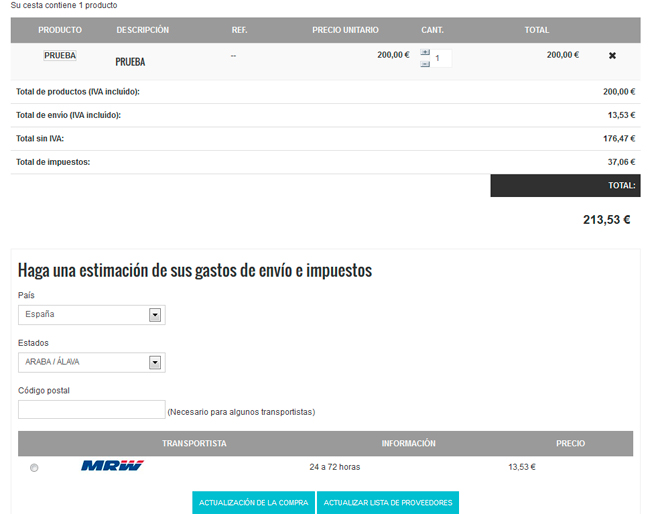Image resolution: width=650 pixels, height=514 pixels.
Task: Decrease quantity with the minus stepper
Action: (425, 64)
